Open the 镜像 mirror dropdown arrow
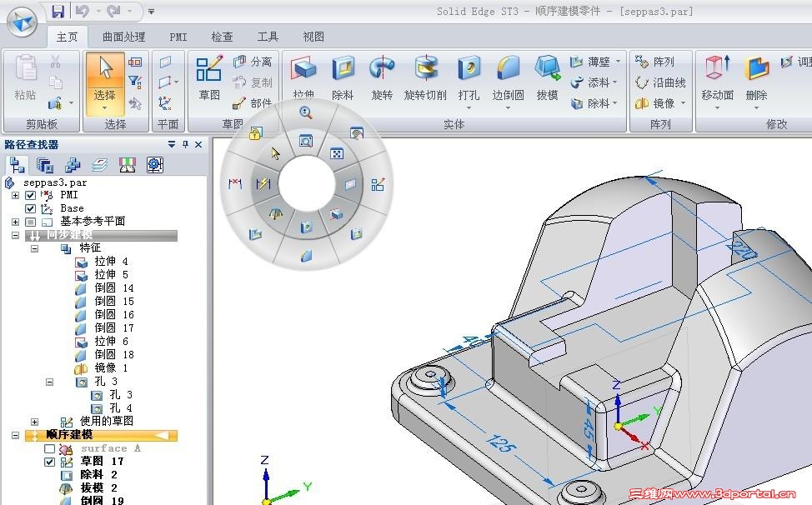812x505 pixels. click(683, 103)
